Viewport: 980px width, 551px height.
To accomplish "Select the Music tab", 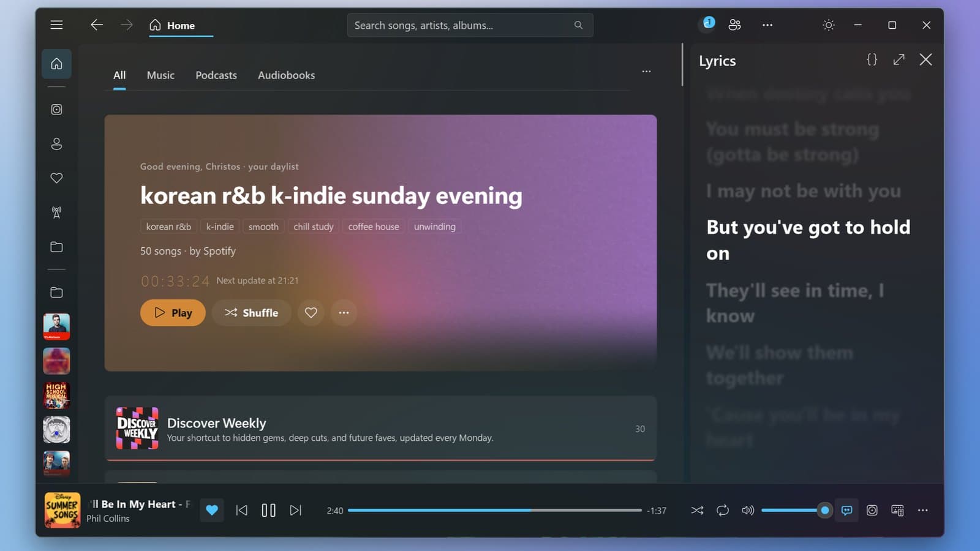I will pos(160,75).
